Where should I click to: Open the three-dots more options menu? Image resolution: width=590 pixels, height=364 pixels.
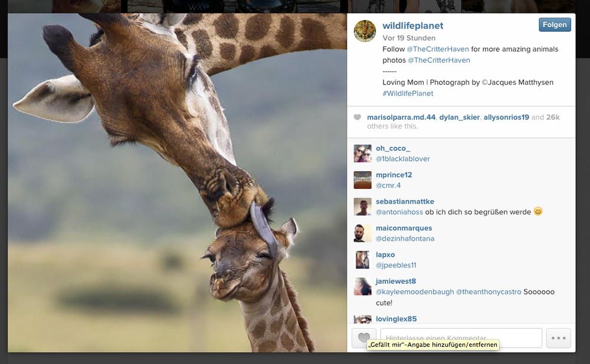558,338
